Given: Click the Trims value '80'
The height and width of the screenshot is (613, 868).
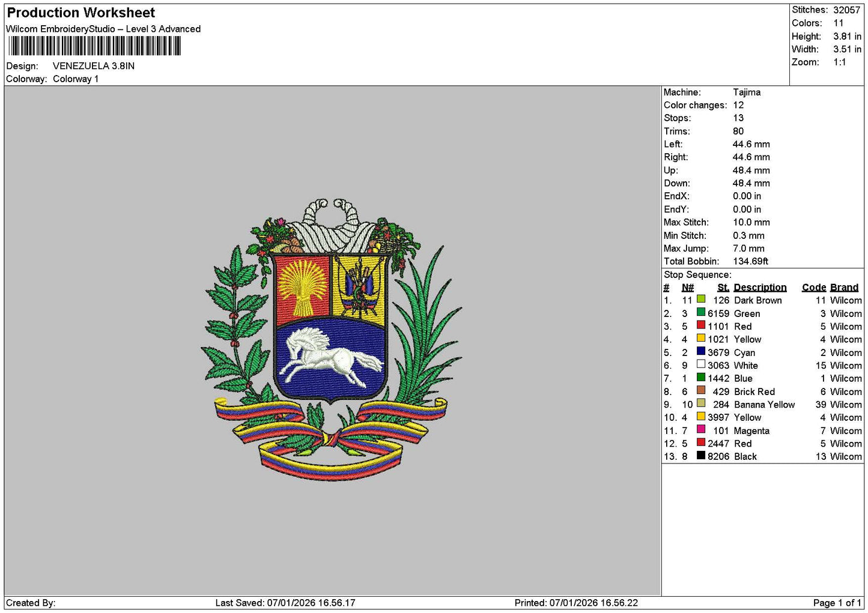Looking at the screenshot, I should point(738,131).
